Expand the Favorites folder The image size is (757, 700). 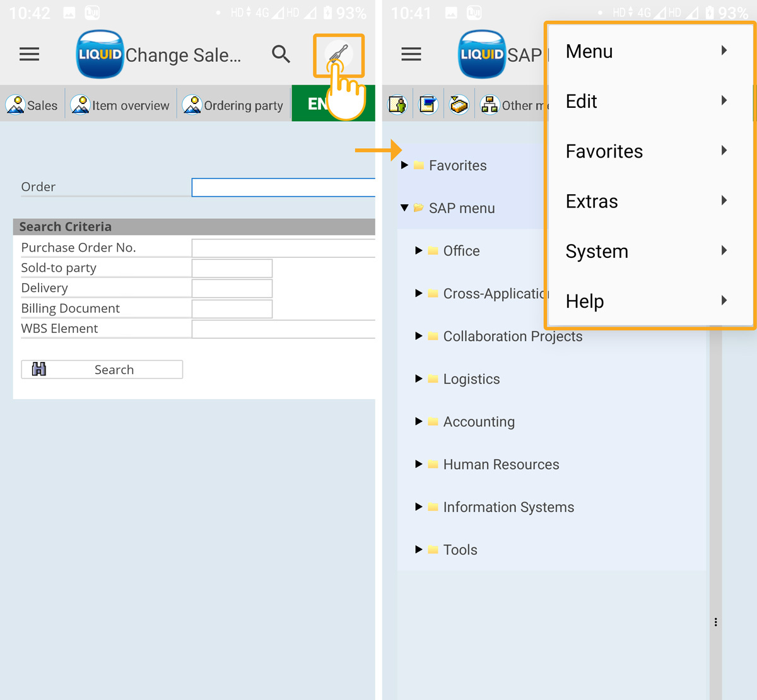pos(405,165)
